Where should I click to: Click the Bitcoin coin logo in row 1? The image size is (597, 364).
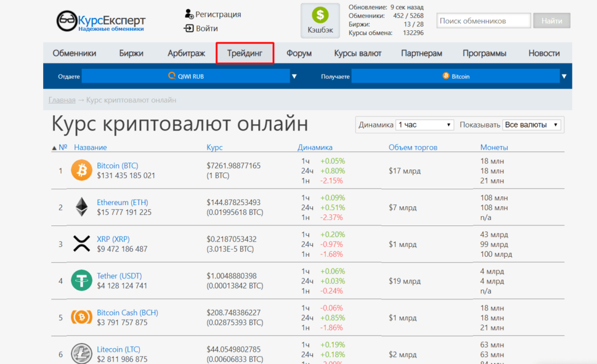pos(82,170)
